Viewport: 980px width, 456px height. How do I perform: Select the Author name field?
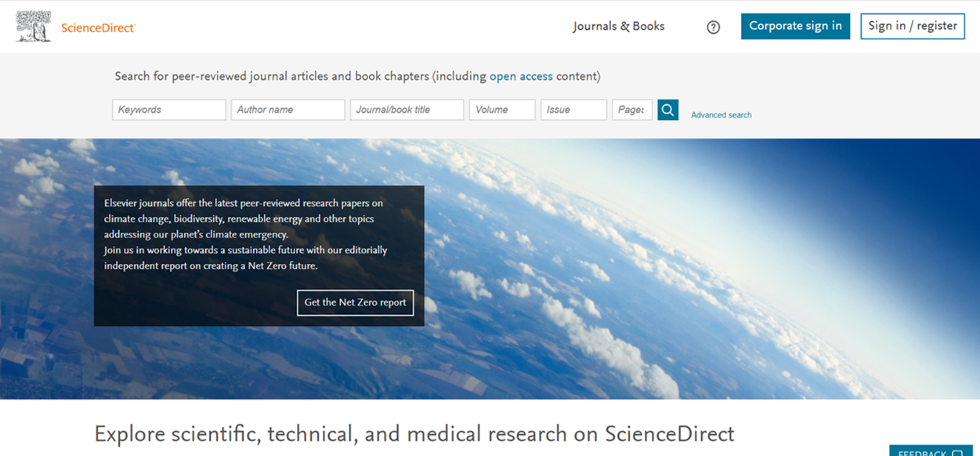(287, 110)
